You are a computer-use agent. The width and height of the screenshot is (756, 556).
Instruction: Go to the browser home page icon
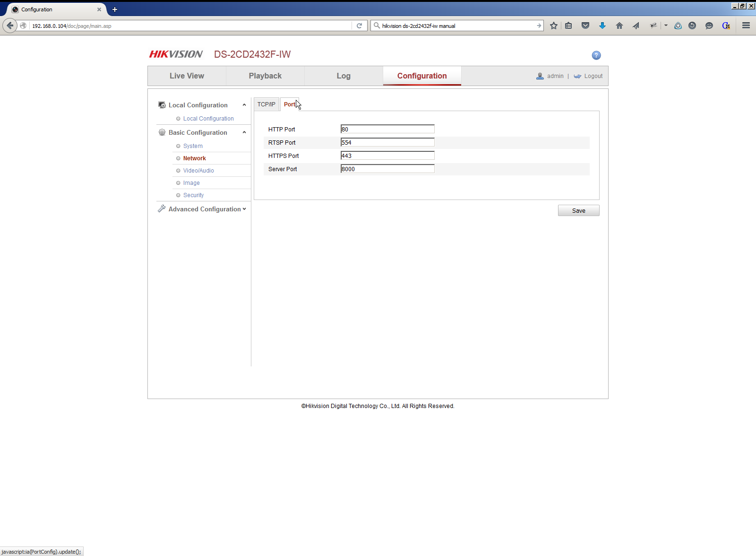[x=619, y=26]
